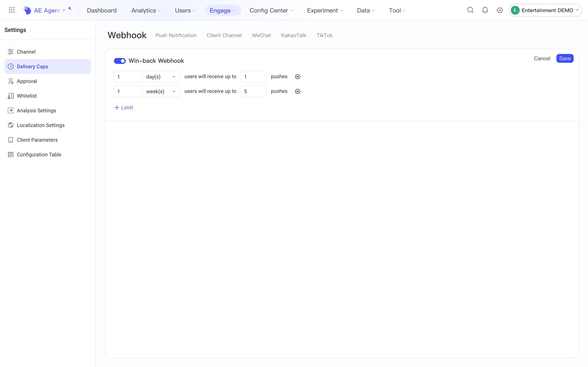Switch to the KakaoTalk tab

click(293, 35)
